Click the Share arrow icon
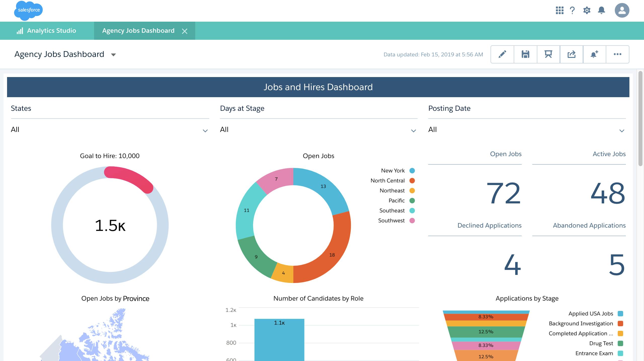The image size is (644, 361). [571, 54]
